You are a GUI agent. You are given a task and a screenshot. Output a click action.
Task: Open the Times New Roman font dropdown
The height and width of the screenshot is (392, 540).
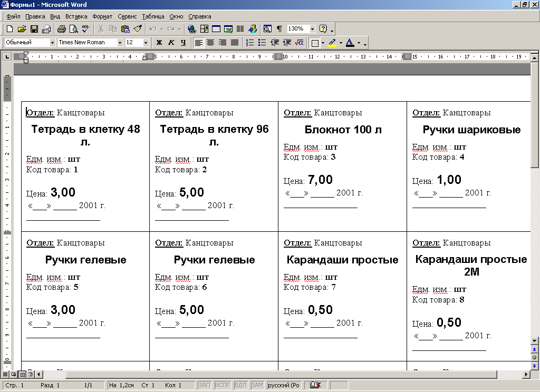(120, 42)
